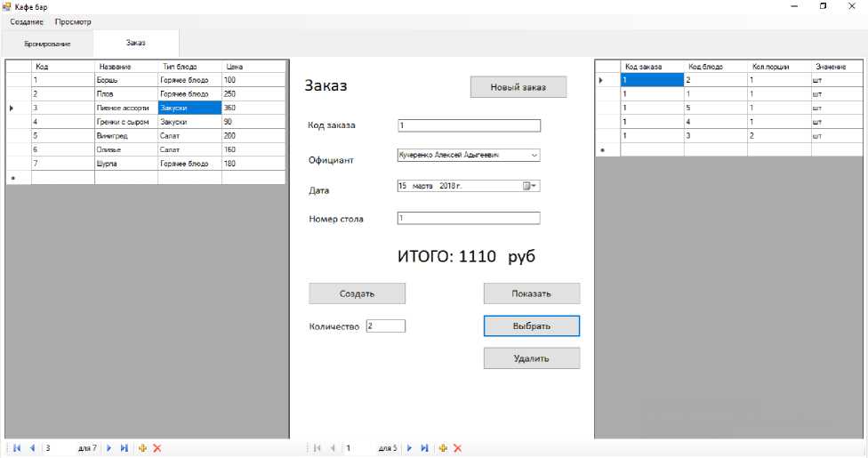Click middle navigator position field showing 1

[358, 448]
